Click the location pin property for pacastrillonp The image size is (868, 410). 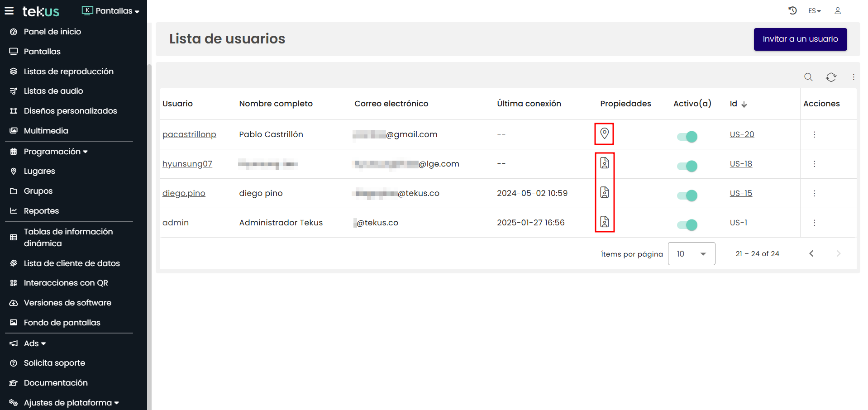click(604, 133)
